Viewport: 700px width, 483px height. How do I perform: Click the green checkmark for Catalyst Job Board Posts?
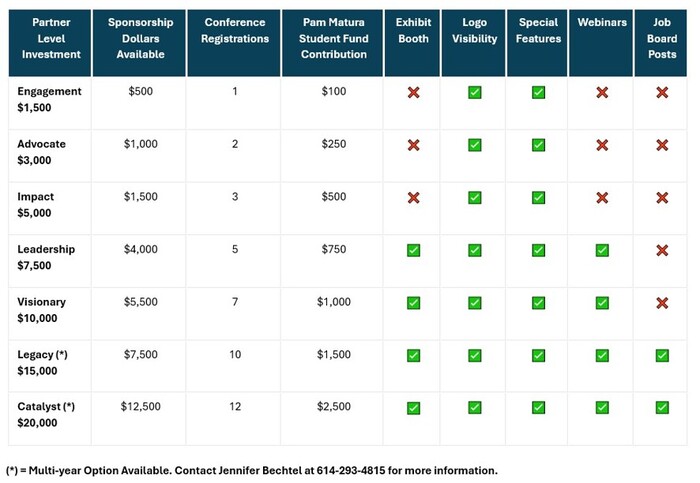(x=662, y=407)
